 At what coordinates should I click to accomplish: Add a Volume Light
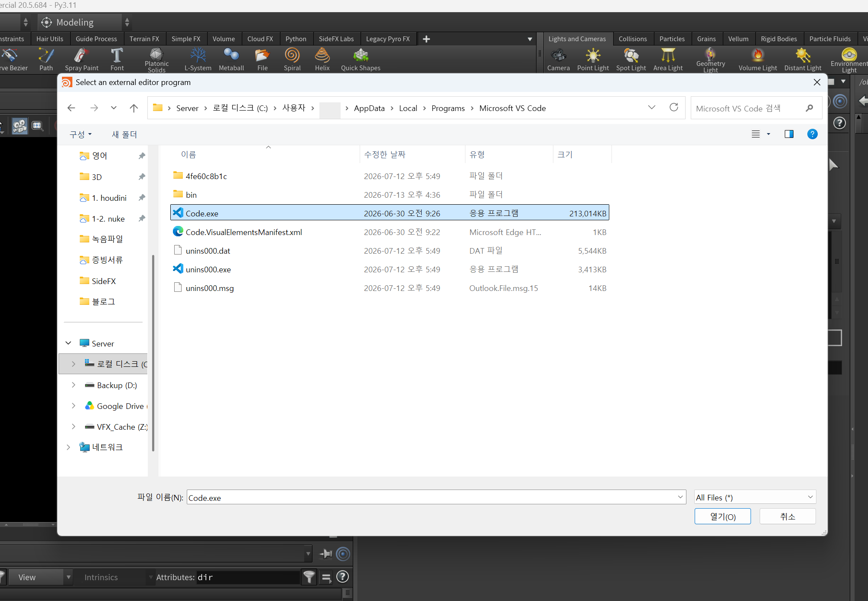tap(757, 59)
